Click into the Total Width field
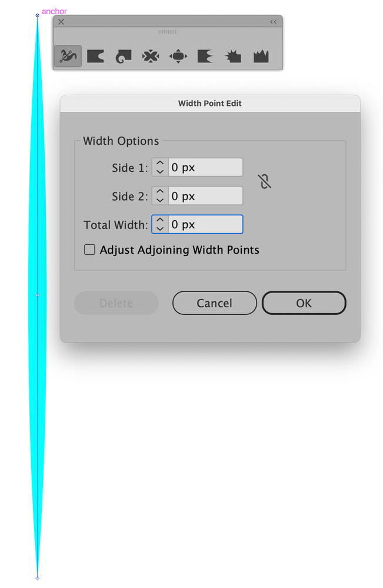Image resolution: width=383 pixels, height=588 pixels. pos(205,224)
